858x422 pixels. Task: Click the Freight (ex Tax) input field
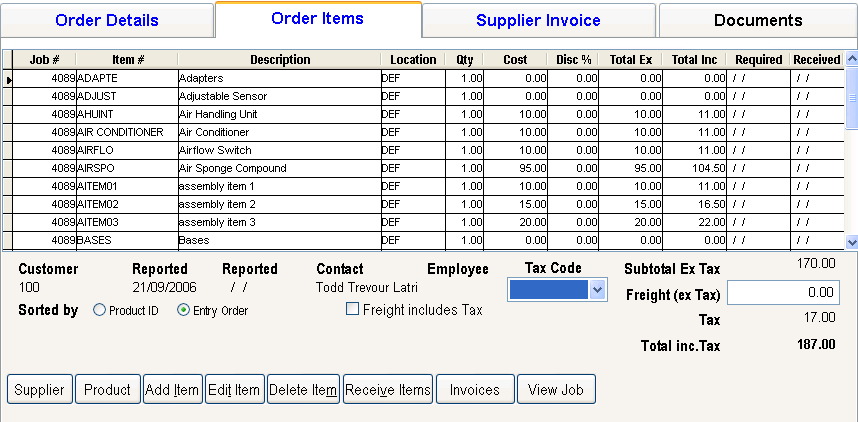click(783, 293)
